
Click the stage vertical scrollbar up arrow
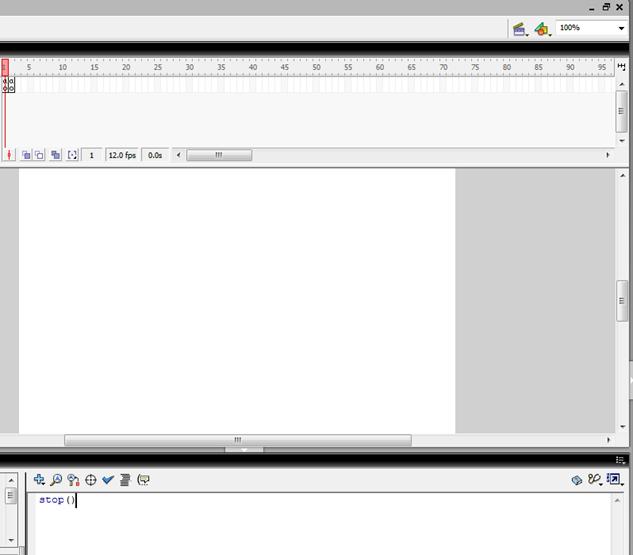[x=623, y=176]
